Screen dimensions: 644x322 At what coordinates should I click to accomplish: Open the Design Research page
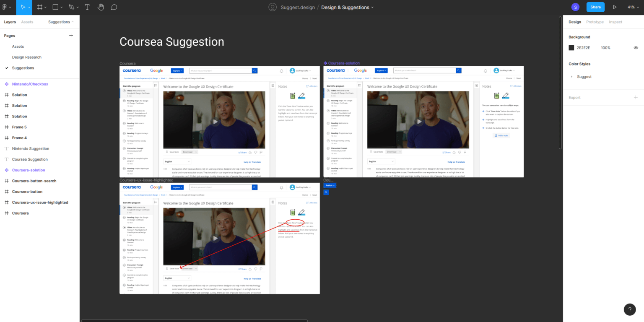[x=27, y=57]
